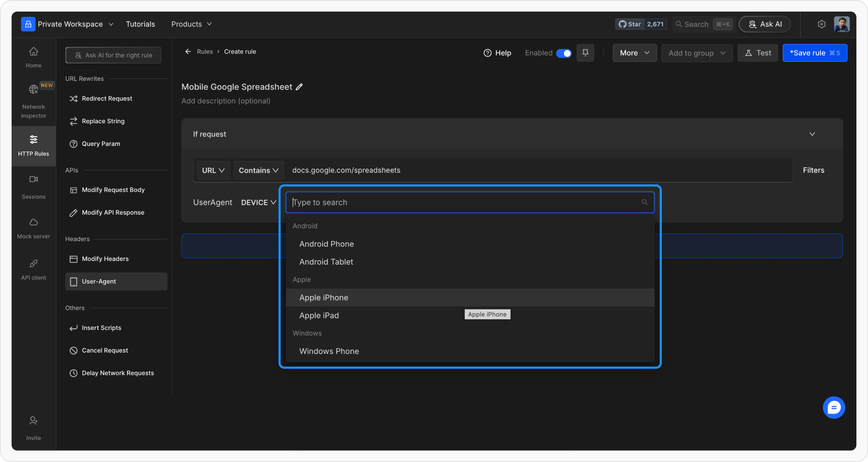This screenshot has width=868, height=462.
Task: Open the URL source dropdown
Action: coord(213,170)
